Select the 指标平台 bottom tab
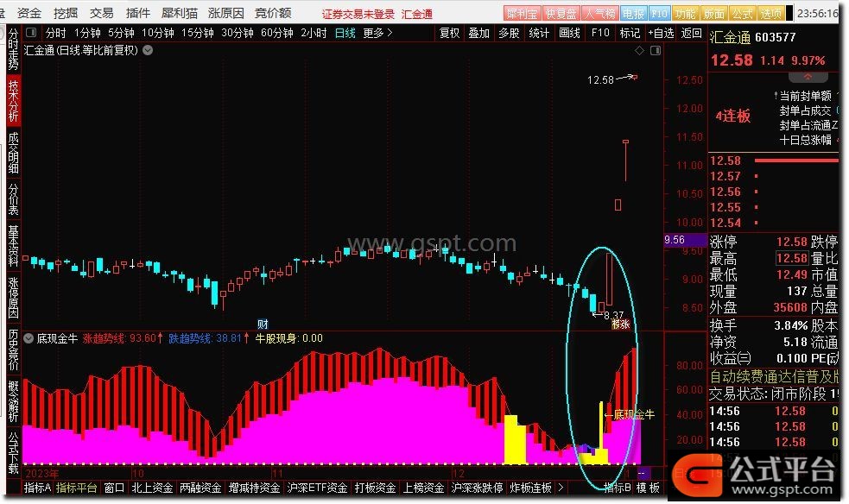The height and width of the screenshot is (504, 849). [x=77, y=488]
